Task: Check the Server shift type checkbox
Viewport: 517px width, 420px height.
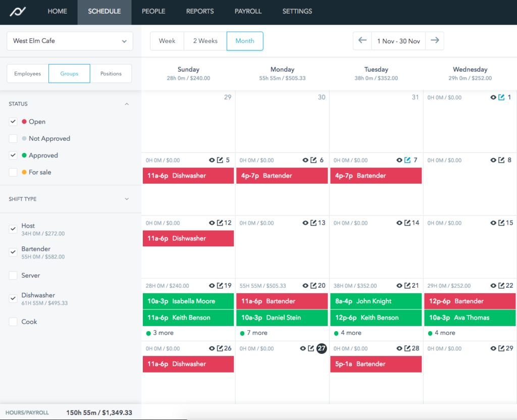Action: point(13,276)
